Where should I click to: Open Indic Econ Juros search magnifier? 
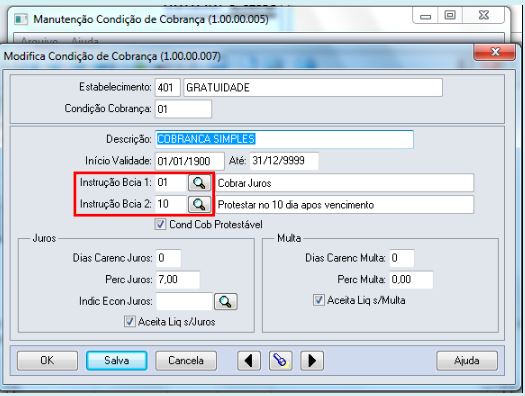pyautogui.click(x=226, y=301)
